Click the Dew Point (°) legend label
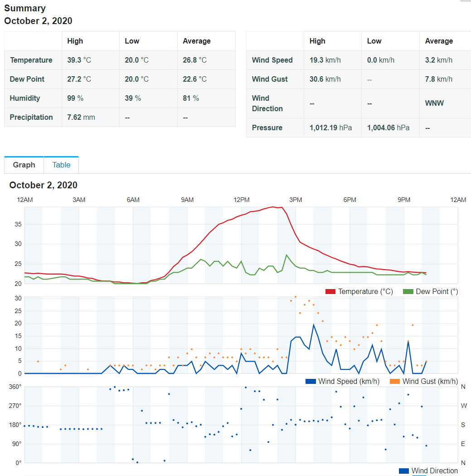 (437, 292)
